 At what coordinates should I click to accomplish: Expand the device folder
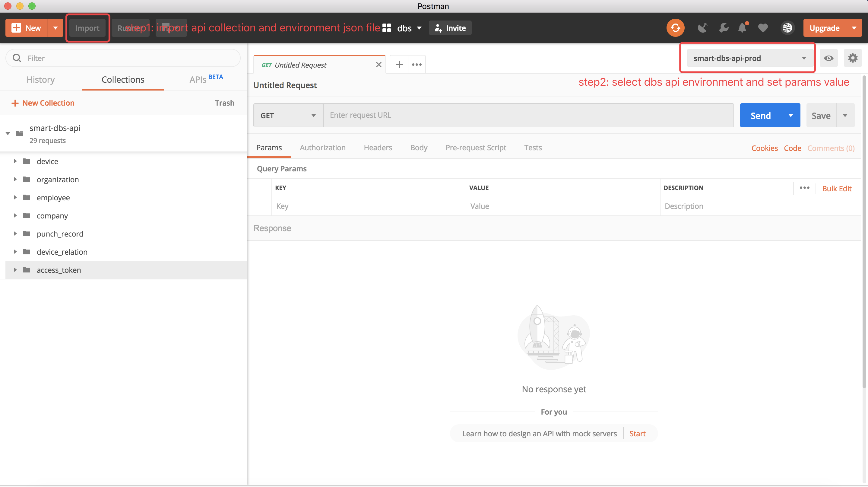15,161
